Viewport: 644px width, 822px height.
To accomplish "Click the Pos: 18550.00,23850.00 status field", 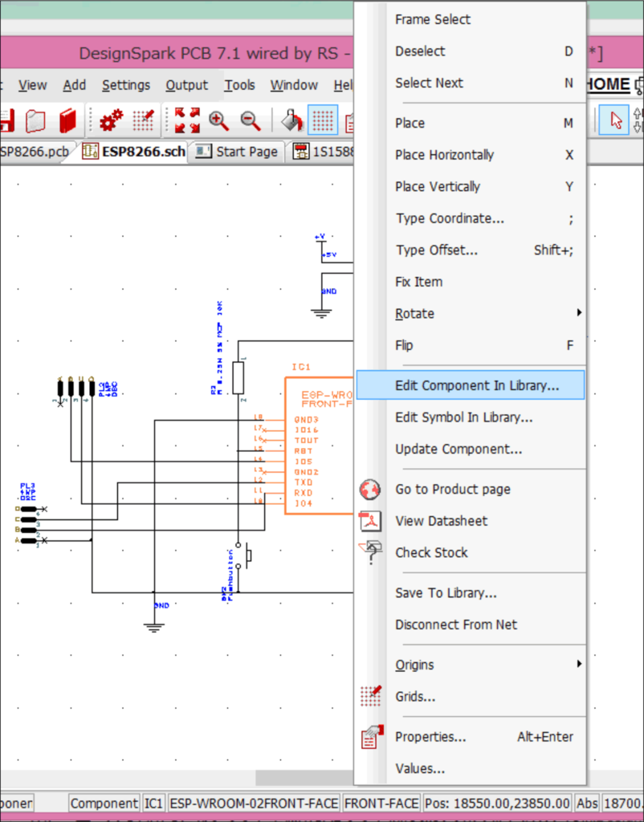I will [497, 803].
